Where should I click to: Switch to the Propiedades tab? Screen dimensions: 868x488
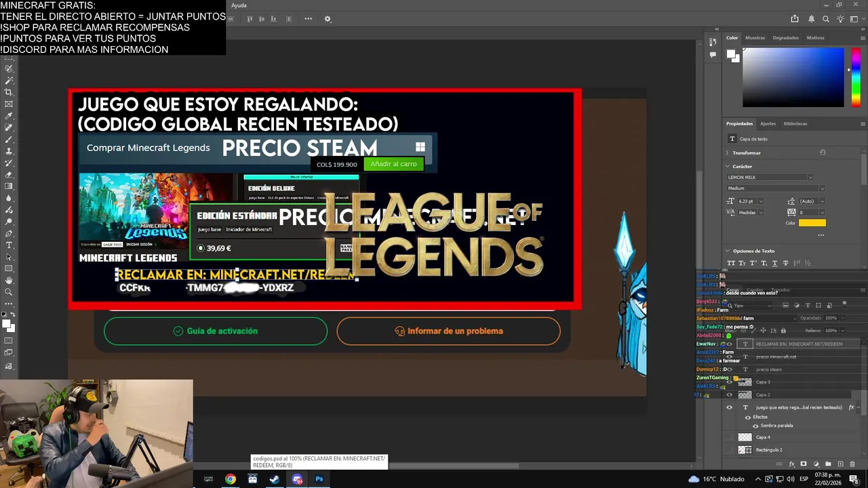click(739, 123)
